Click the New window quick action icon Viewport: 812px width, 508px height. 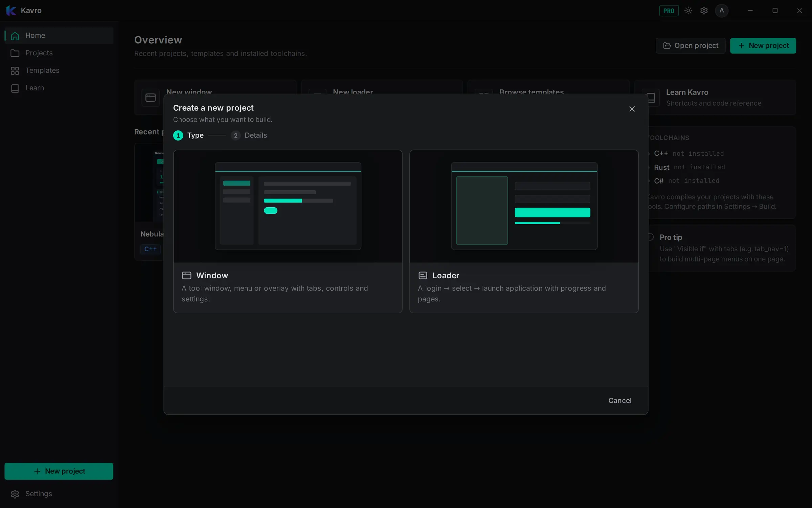click(151, 98)
